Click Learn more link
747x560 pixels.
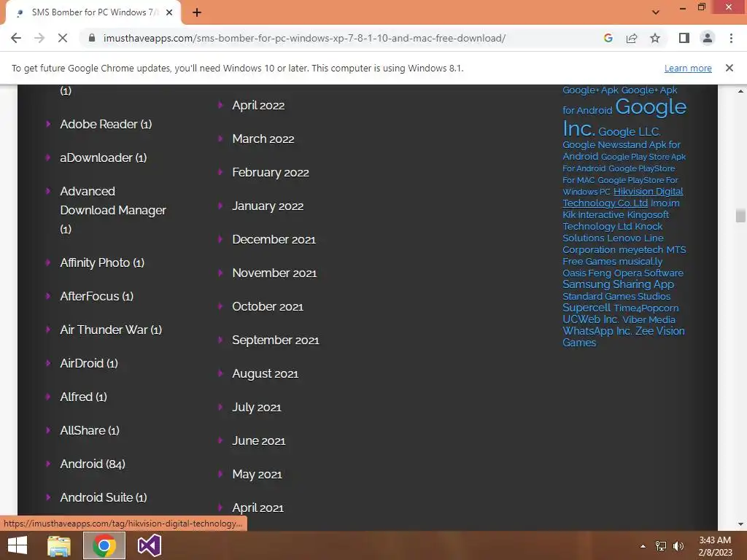688,68
